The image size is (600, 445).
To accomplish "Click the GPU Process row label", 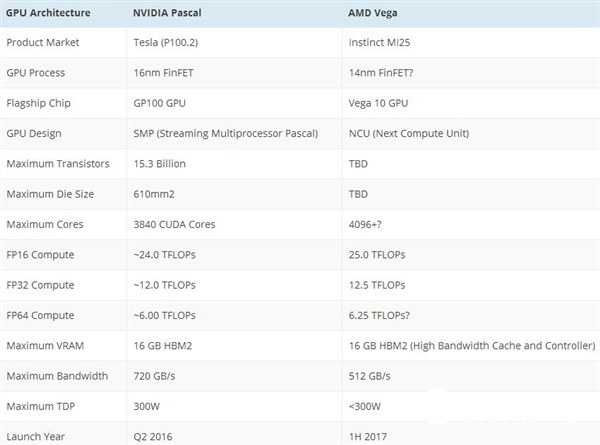I will click(36, 73).
